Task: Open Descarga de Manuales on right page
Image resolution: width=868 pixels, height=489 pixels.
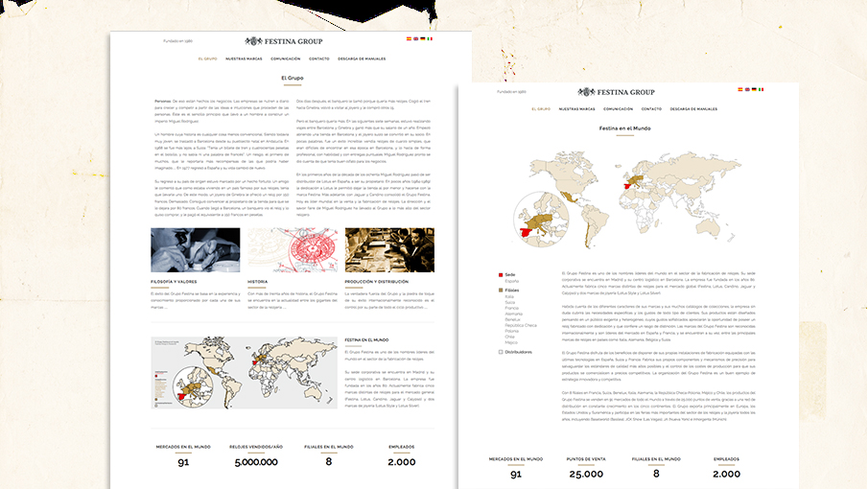Action: (x=693, y=109)
